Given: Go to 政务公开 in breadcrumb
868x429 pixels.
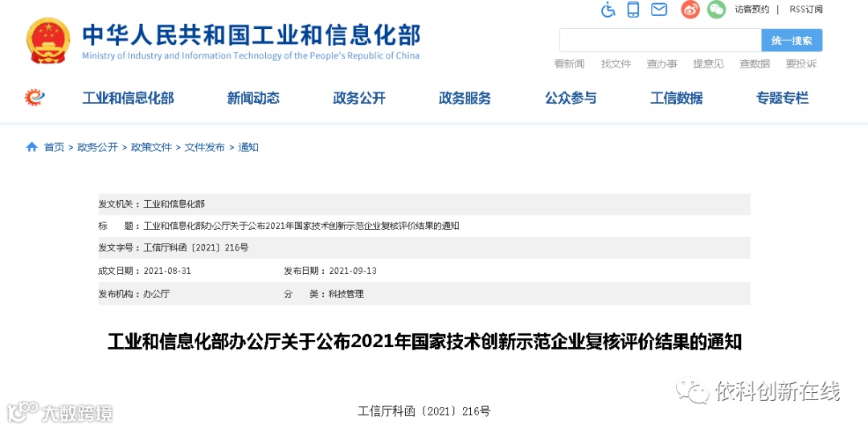Looking at the screenshot, I should [x=97, y=147].
